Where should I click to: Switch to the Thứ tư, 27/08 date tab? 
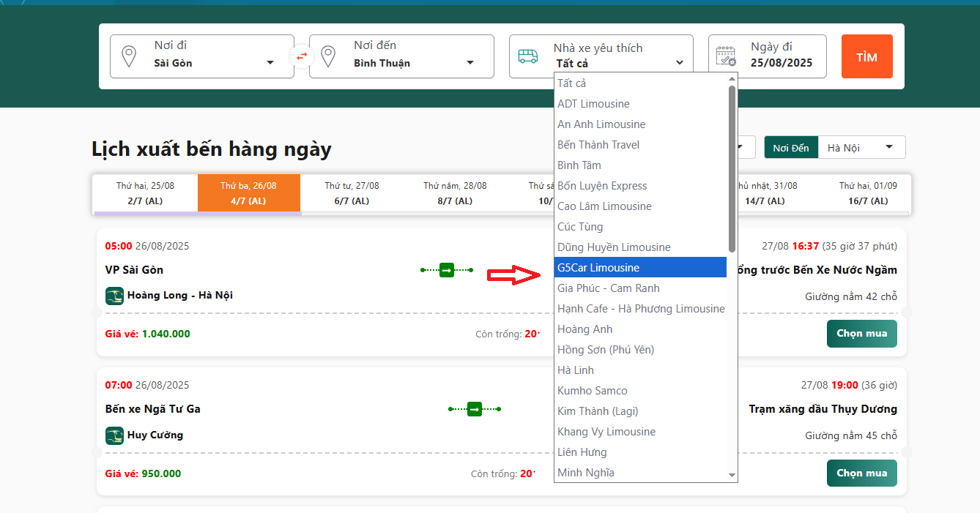tap(352, 193)
